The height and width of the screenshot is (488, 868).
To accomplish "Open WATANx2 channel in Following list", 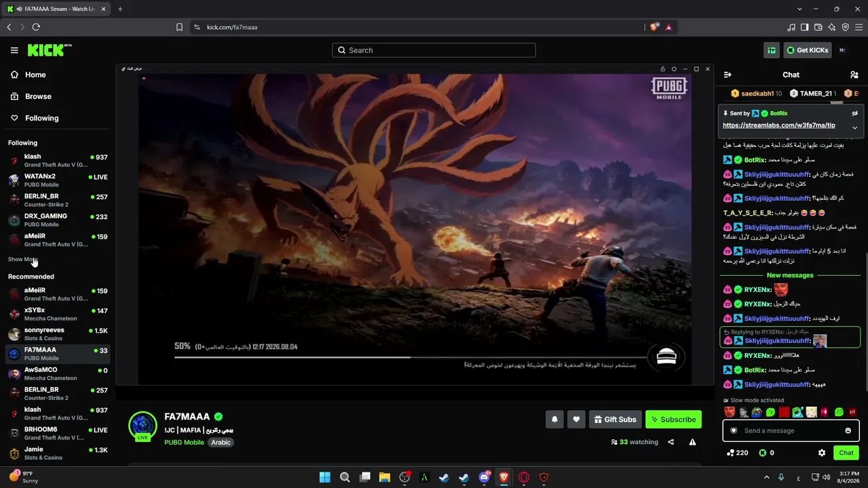I will 58,180.
